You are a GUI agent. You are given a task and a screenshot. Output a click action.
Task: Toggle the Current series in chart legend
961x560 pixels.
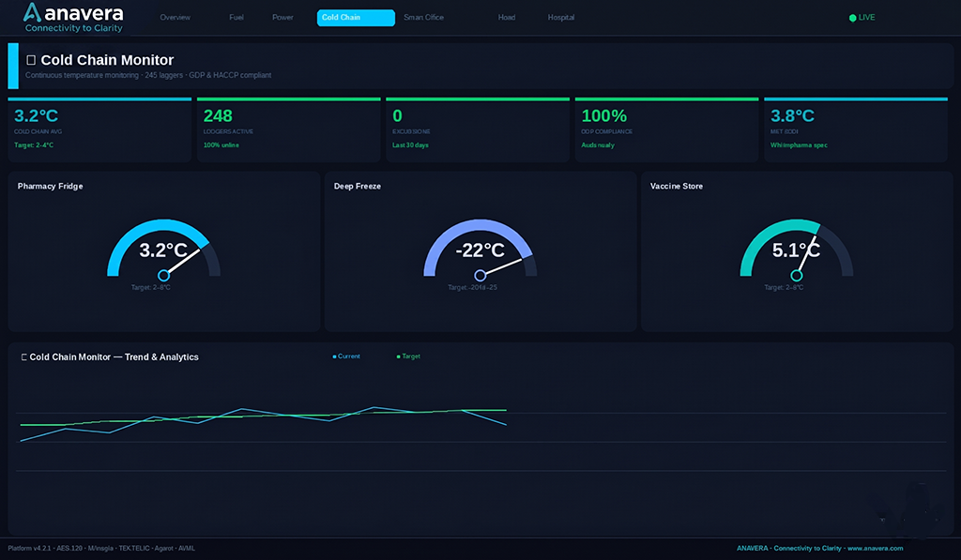(346, 356)
